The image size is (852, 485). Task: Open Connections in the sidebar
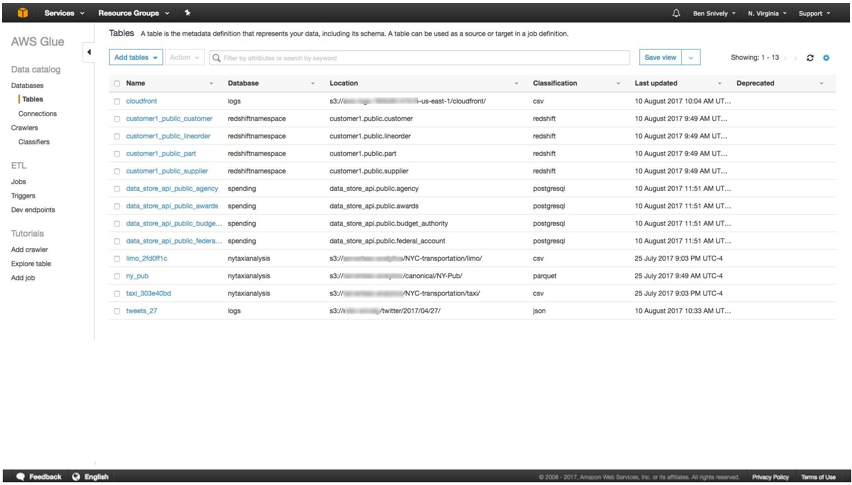click(37, 114)
